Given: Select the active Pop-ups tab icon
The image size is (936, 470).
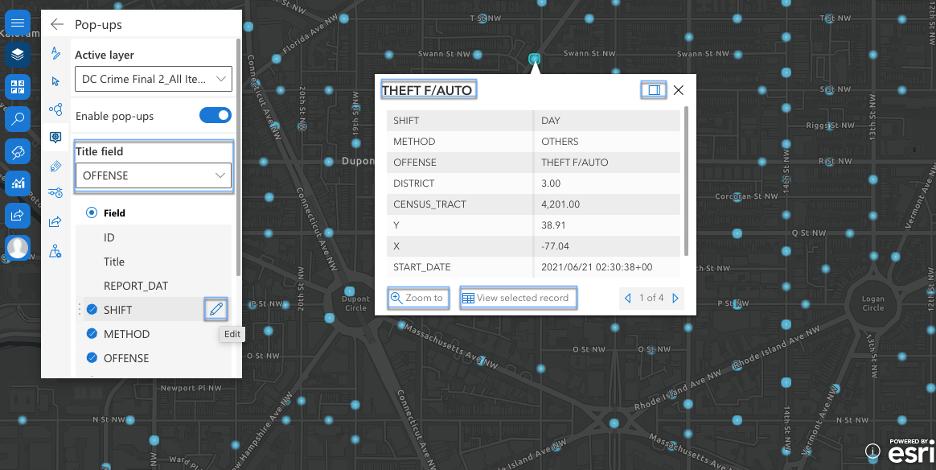Looking at the screenshot, I should 56,137.
